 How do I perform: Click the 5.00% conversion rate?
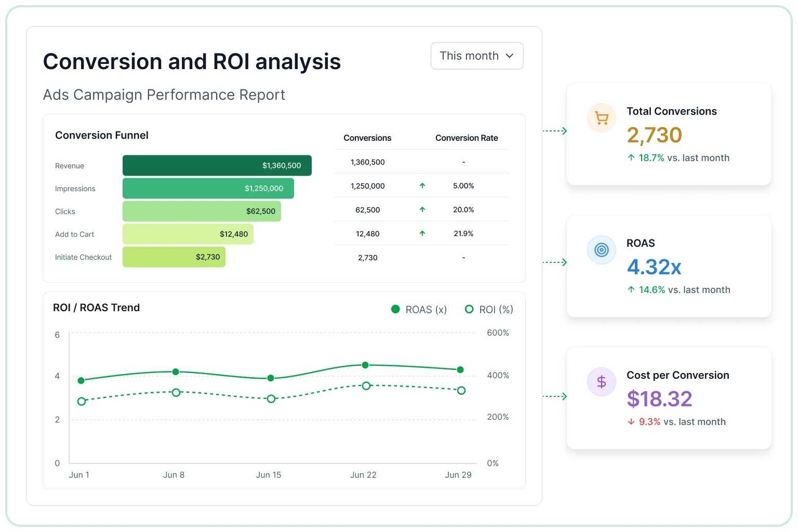pyautogui.click(x=463, y=186)
